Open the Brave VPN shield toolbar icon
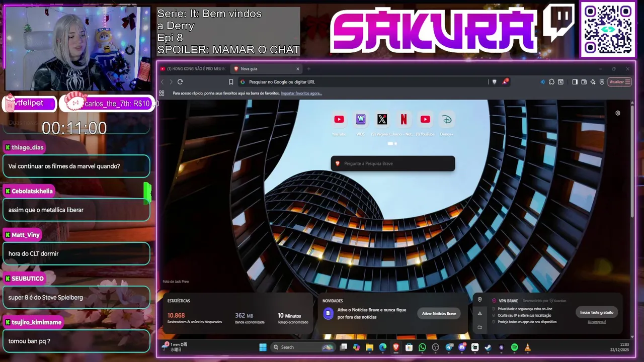 pos(602,82)
